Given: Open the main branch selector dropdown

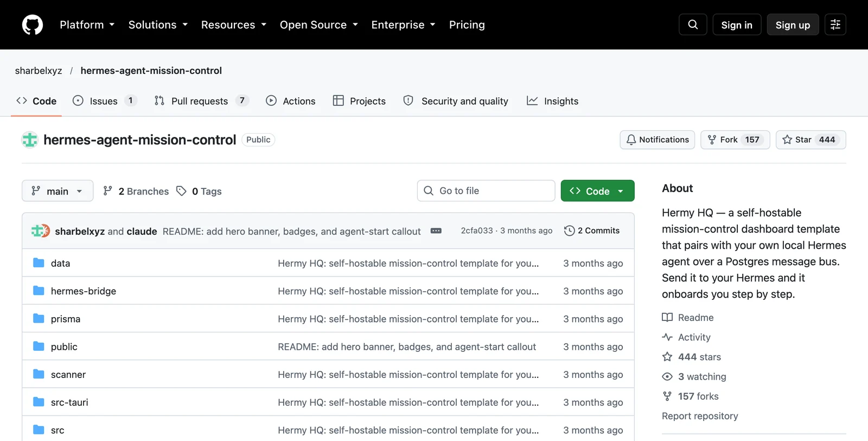Looking at the screenshot, I should point(58,191).
